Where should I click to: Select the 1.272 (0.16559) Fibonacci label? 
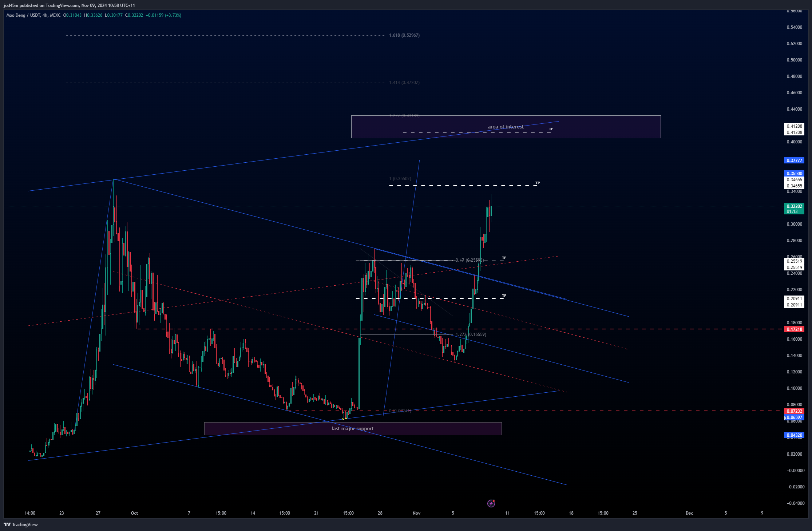[471, 334]
